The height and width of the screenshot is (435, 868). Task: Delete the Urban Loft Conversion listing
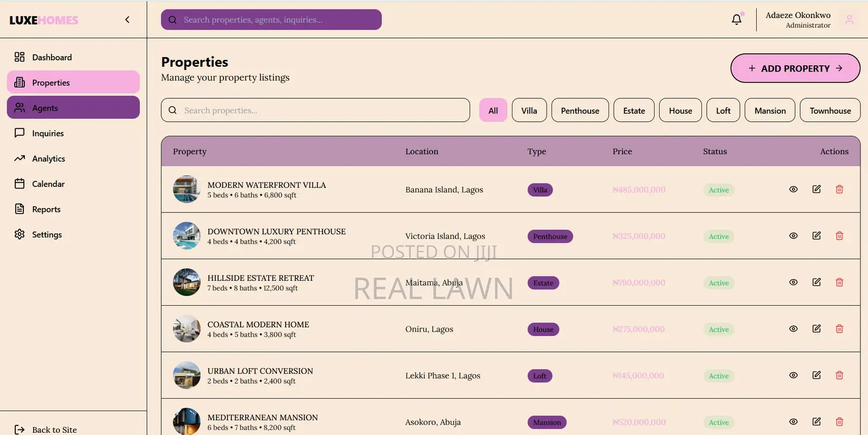point(839,375)
